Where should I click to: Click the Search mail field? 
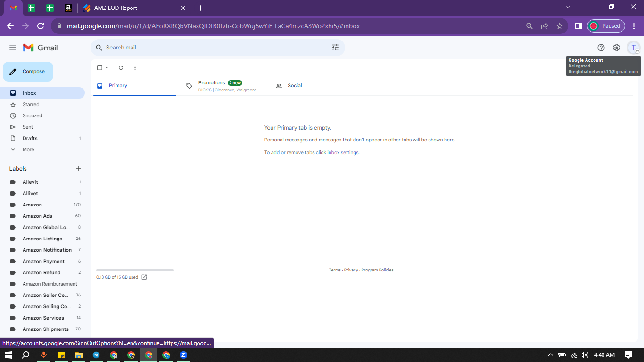click(x=218, y=48)
